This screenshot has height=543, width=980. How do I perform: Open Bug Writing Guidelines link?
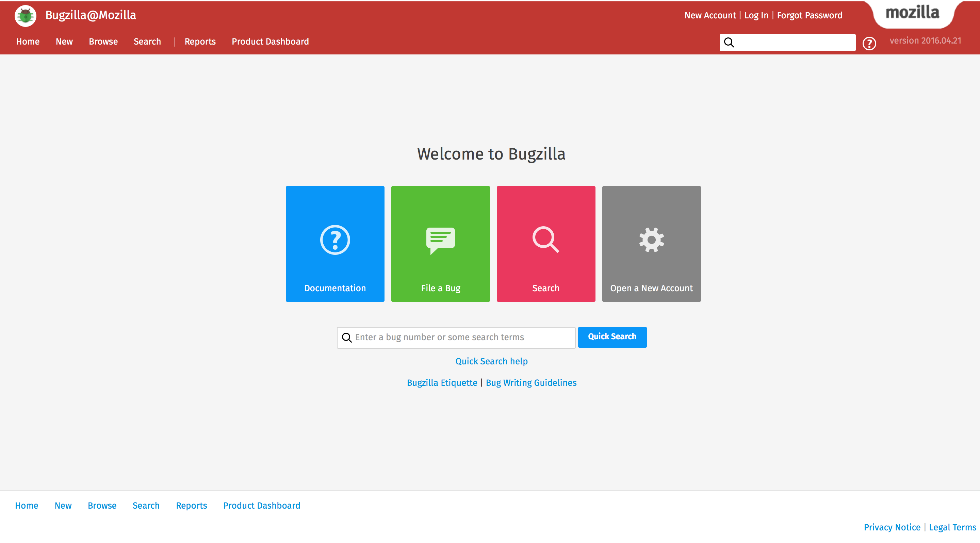point(531,382)
